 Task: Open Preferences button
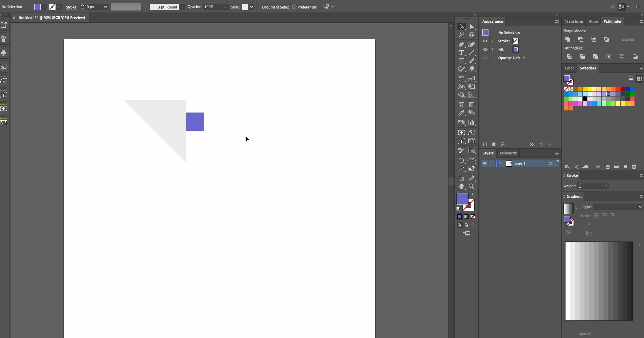pos(307,7)
